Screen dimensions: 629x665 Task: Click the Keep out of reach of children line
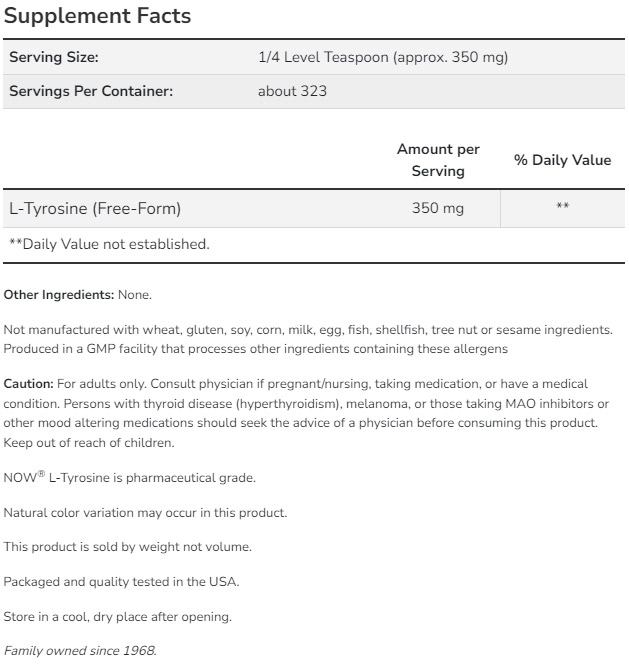[89, 443]
